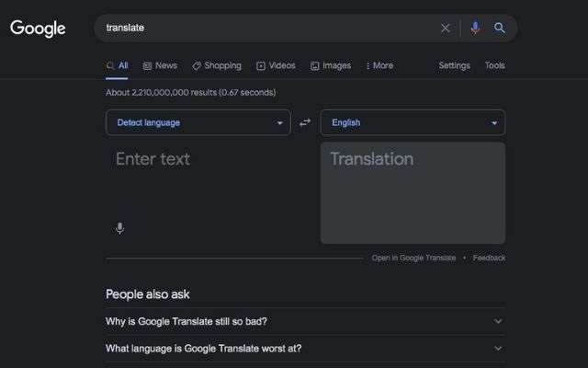Start voice search with microphone icon
Screen dimensions: 588x368
(x=475, y=28)
